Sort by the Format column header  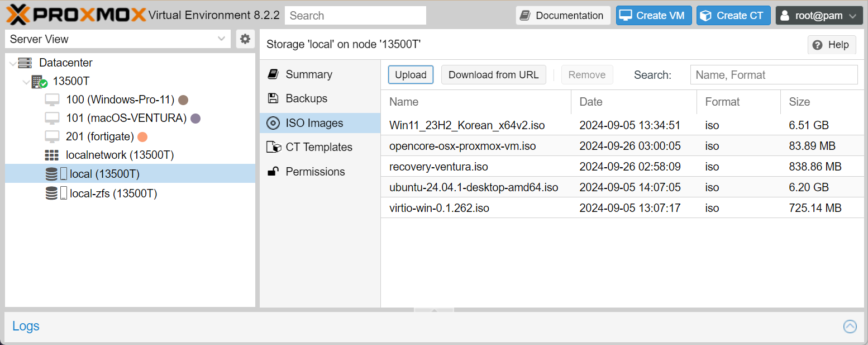pos(738,102)
